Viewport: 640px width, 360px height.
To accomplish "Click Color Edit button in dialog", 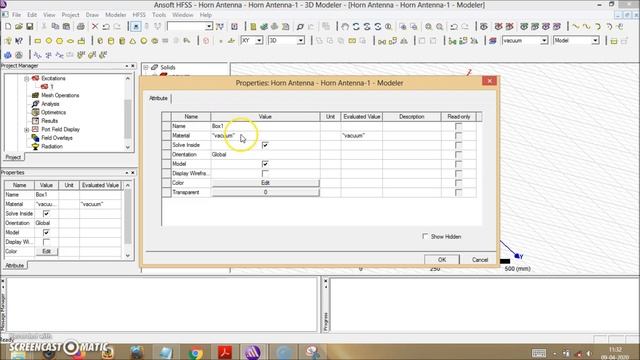I will point(265,183).
